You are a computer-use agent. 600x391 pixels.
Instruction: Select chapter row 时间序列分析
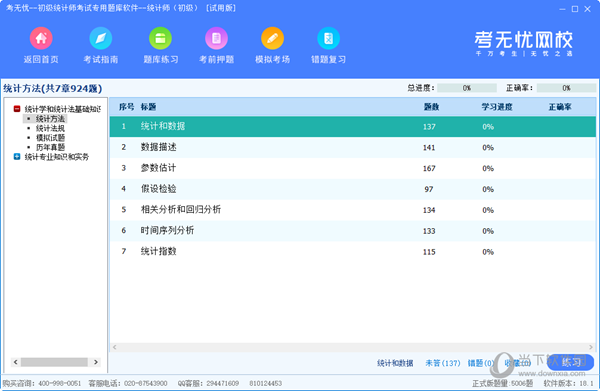pyautogui.click(x=353, y=231)
